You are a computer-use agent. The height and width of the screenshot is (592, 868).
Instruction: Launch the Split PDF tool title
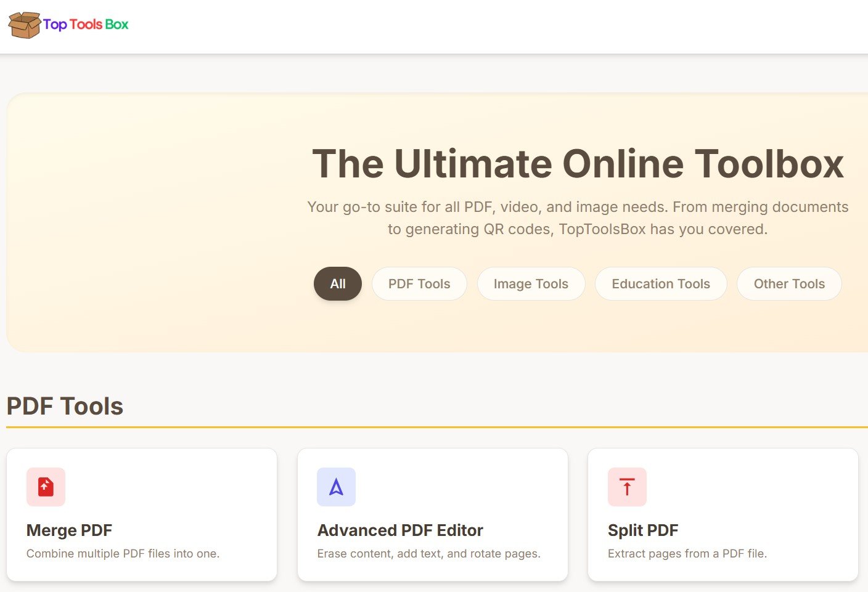[x=643, y=530]
